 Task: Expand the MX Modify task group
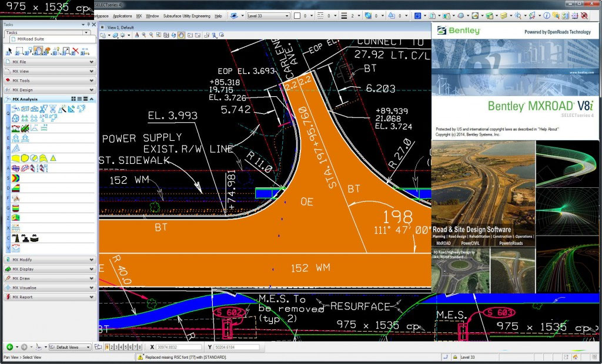[50, 259]
